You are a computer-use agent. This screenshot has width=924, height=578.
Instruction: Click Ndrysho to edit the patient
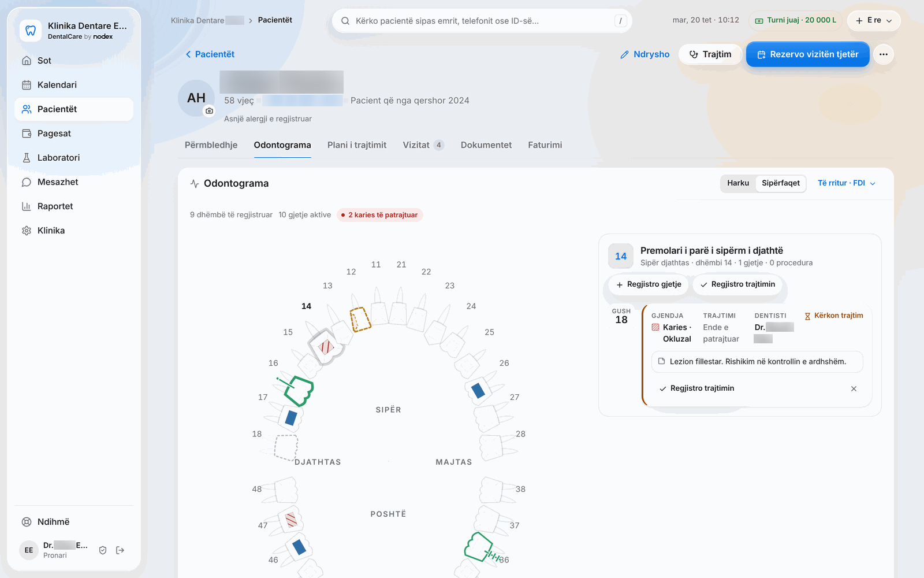644,54
